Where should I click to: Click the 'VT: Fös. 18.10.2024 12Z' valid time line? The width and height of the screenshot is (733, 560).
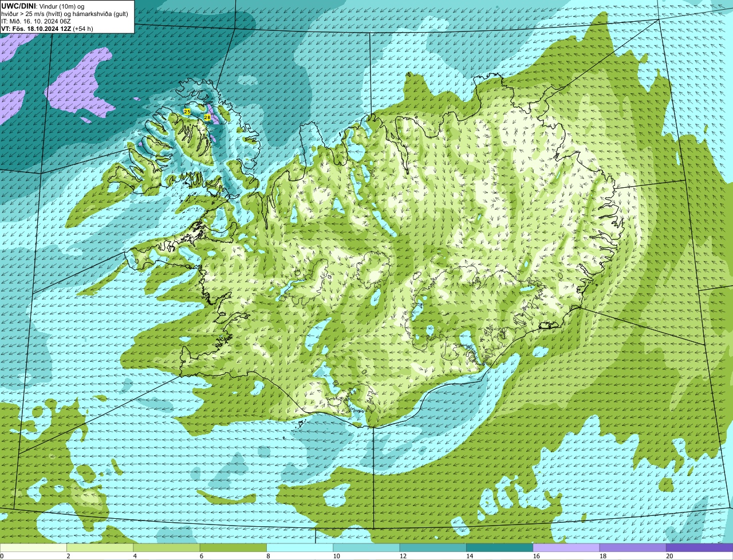pyautogui.click(x=36, y=28)
